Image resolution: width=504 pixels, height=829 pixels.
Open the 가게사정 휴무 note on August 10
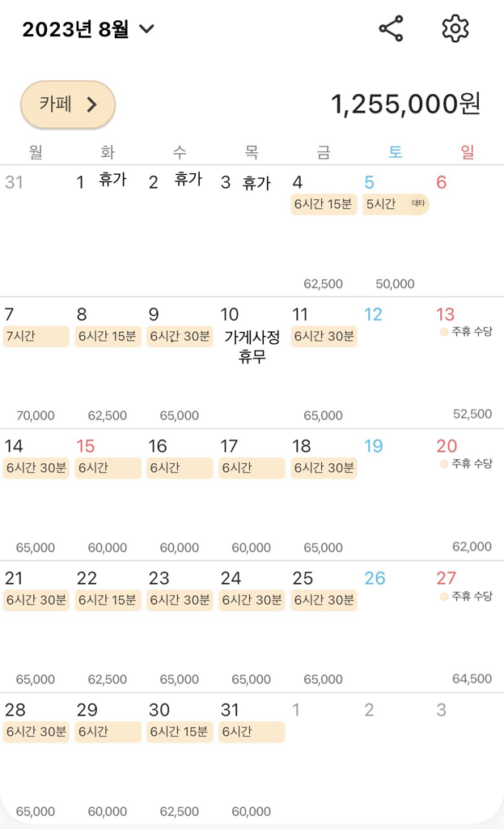click(x=251, y=346)
